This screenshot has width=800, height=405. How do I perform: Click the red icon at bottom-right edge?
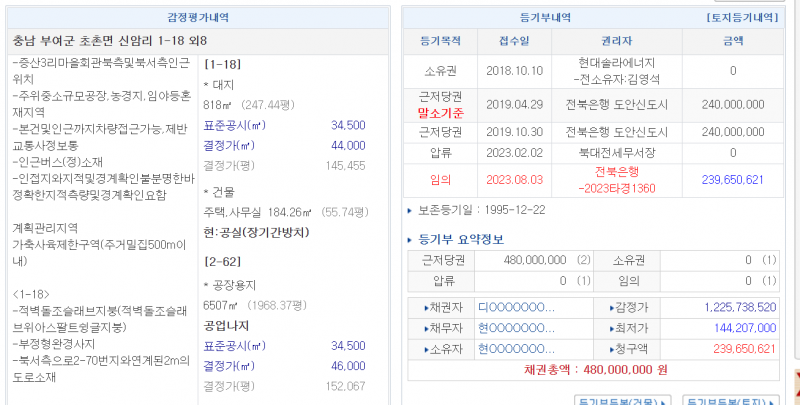795,380
